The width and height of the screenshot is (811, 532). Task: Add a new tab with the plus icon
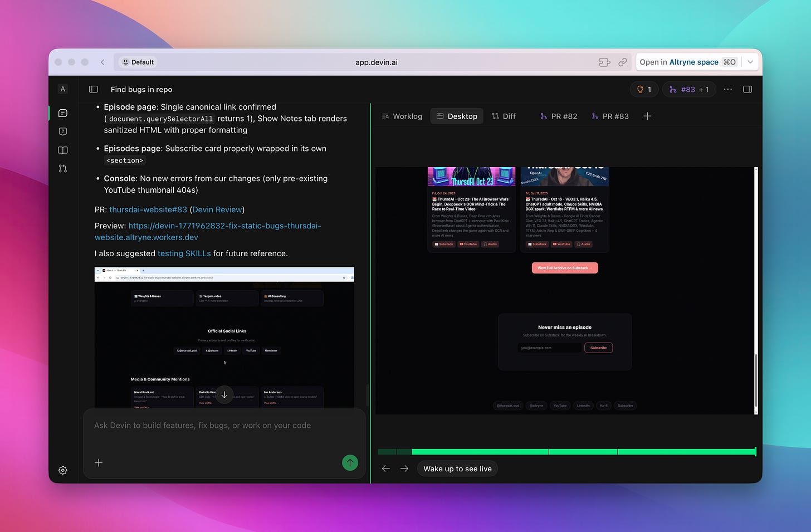click(x=647, y=116)
